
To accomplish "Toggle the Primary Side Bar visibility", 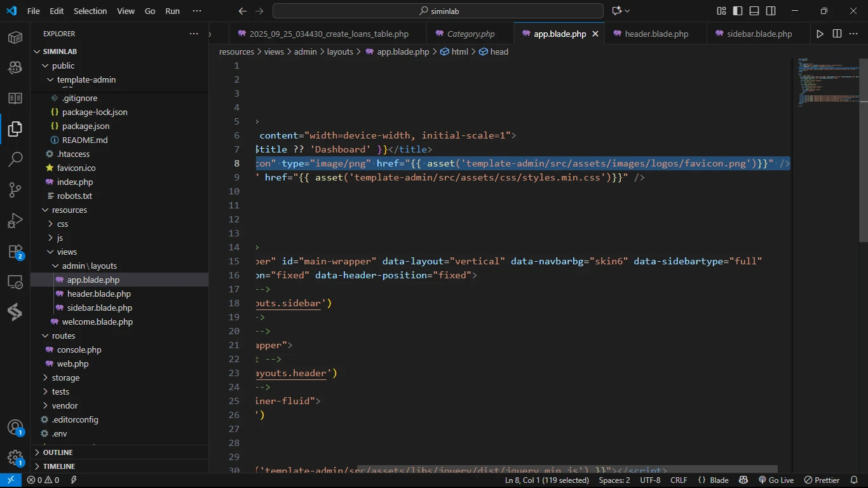I will [738, 11].
